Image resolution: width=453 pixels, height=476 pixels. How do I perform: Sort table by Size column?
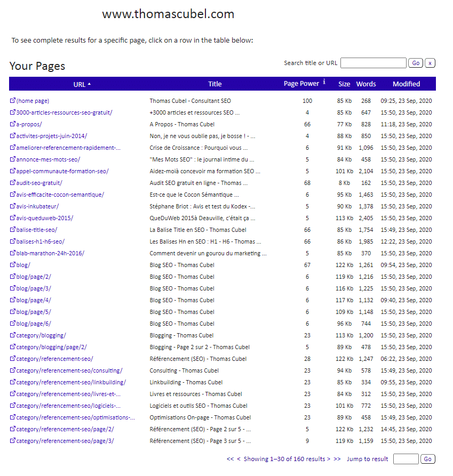point(344,84)
